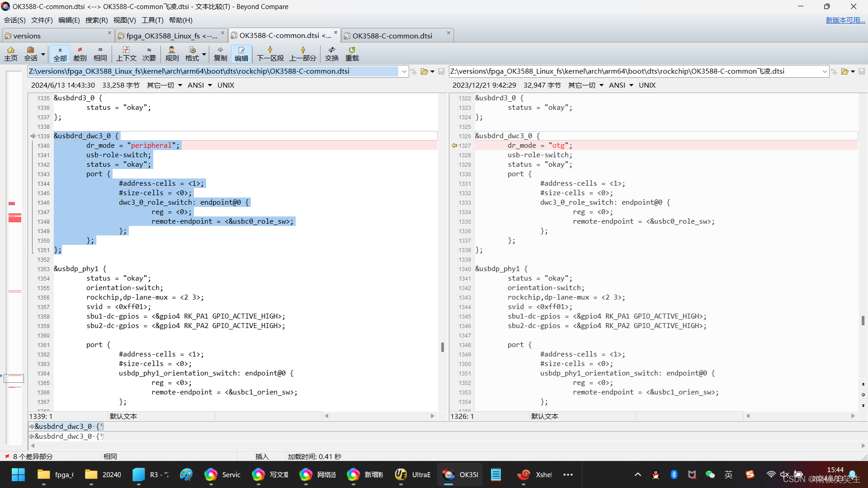Click the 新版本可用 link
This screenshot has height=488, width=868.
(x=844, y=20)
